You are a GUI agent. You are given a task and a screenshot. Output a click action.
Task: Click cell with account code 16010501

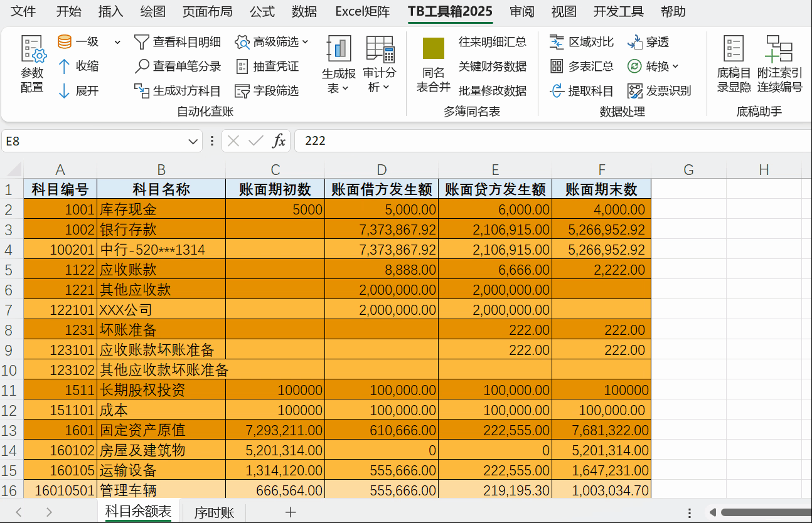click(x=60, y=490)
